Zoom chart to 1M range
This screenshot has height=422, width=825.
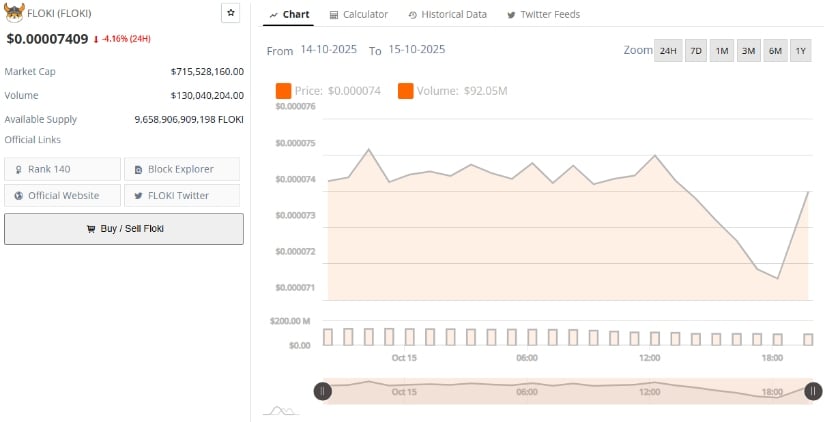tap(721, 51)
